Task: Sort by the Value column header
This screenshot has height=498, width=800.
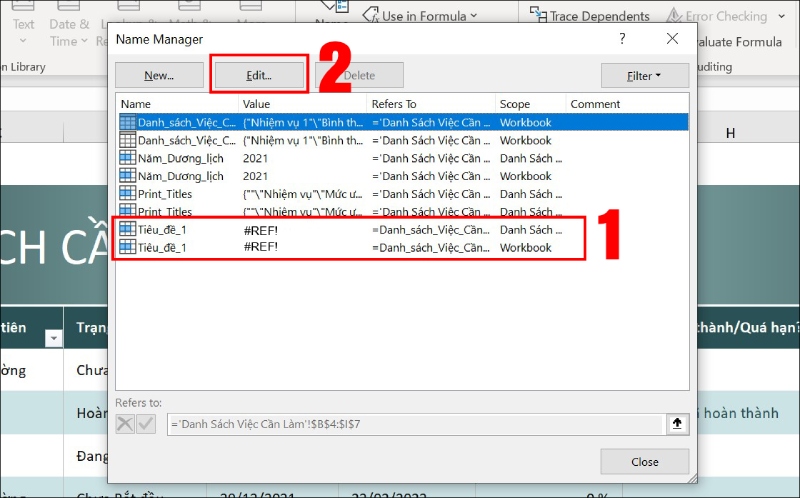Action: 303,104
